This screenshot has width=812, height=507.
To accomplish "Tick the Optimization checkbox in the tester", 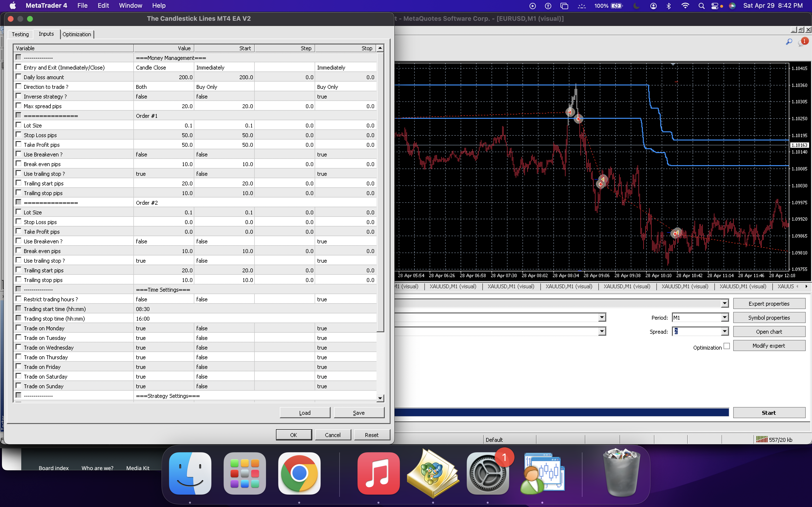I will coord(726,346).
